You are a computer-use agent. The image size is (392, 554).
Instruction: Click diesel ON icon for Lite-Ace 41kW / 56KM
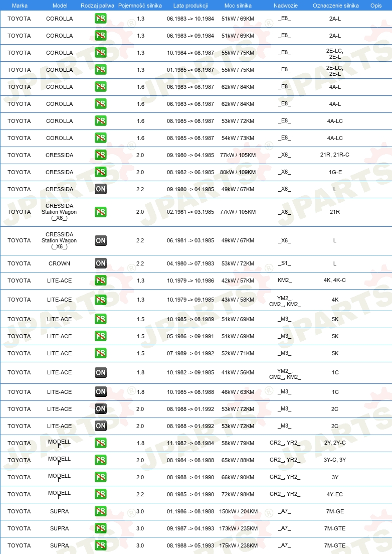[x=101, y=372]
